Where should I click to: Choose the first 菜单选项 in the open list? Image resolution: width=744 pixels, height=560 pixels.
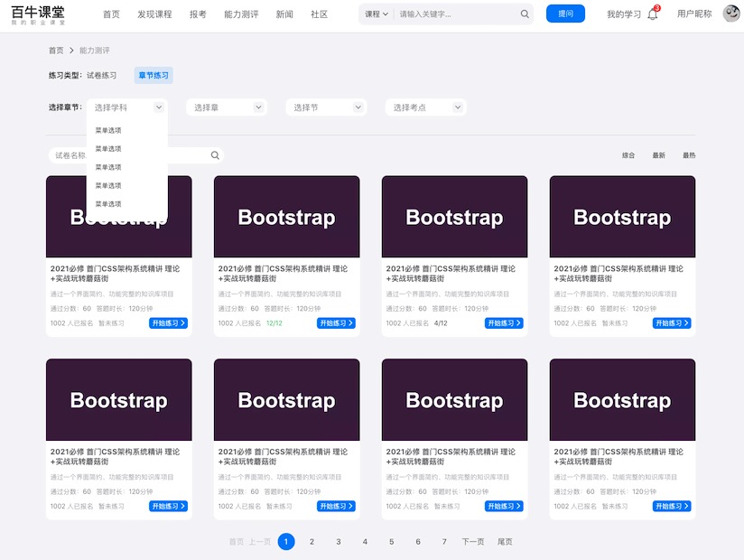click(108, 130)
